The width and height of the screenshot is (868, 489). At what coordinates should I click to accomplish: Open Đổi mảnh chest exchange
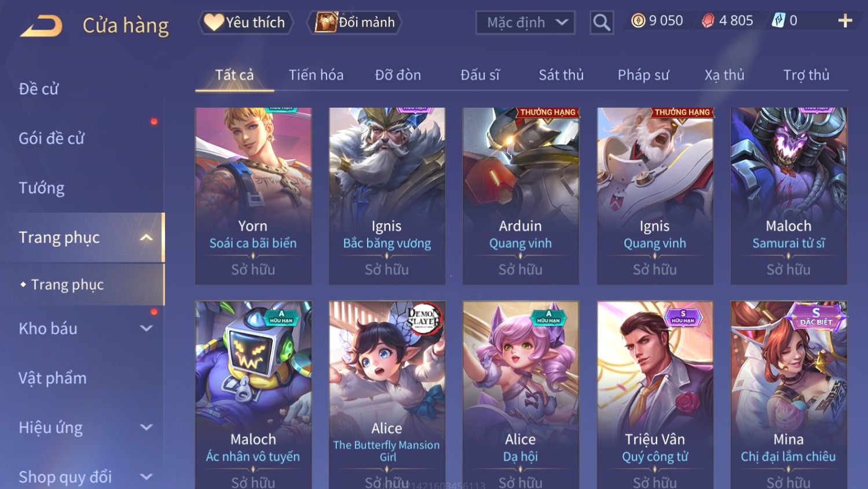pos(354,23)
